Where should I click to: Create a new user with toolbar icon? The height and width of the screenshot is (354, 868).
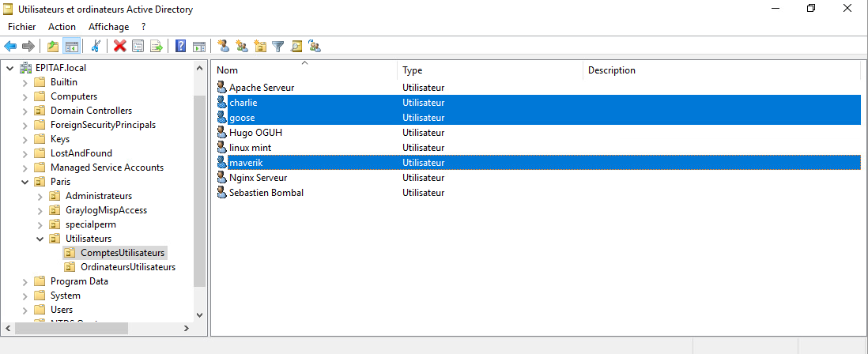coord(224,46)
